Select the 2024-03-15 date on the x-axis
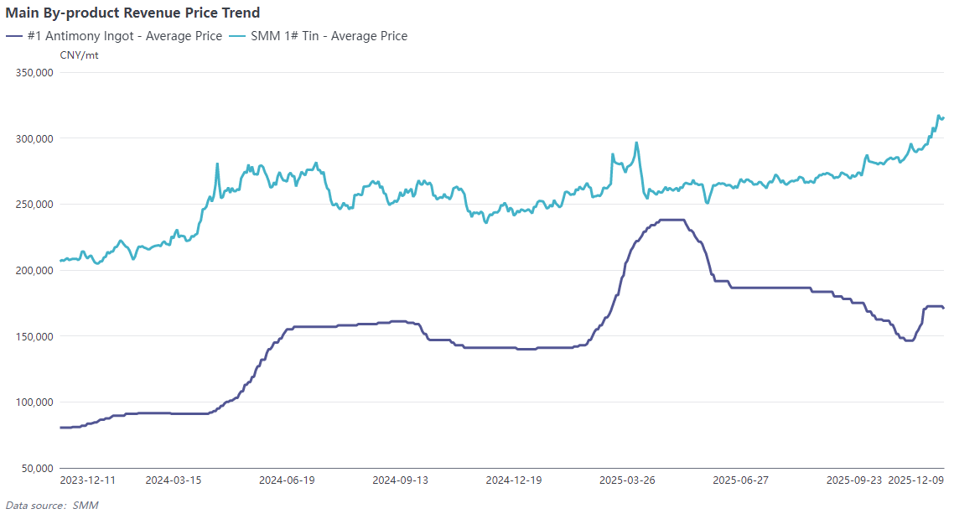980x514 pixels. coord(174,480)
